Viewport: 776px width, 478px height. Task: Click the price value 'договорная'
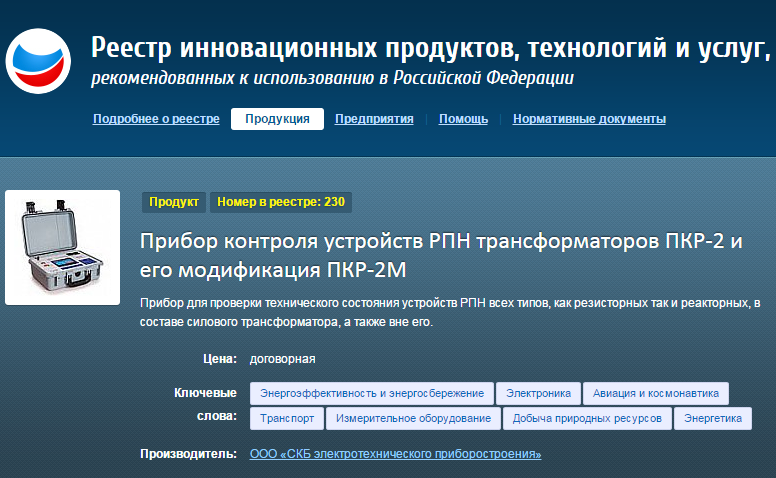(282, 359)
